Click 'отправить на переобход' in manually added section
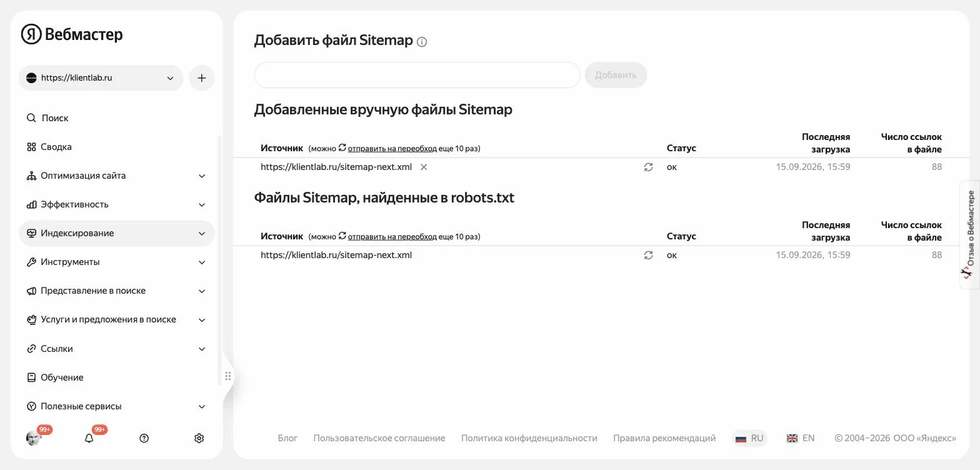980x470 pixels. point(392,149)
